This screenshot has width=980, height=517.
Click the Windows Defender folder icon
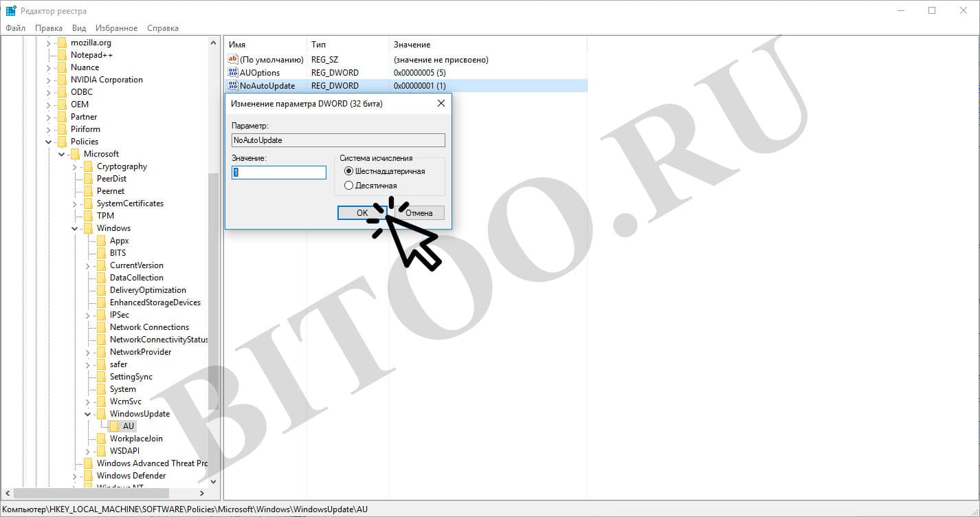coord(88,476)
